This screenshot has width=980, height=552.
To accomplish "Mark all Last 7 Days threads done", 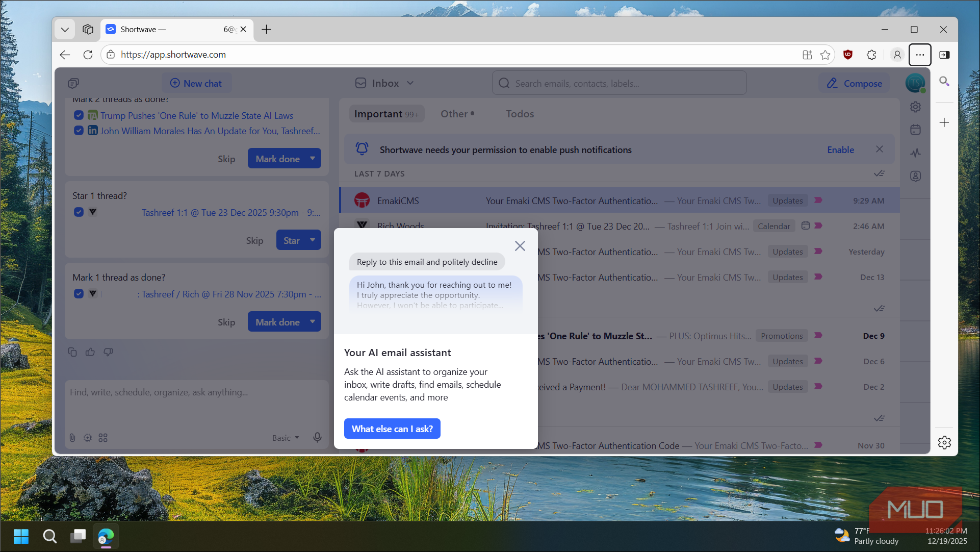I will coord(879,173).
